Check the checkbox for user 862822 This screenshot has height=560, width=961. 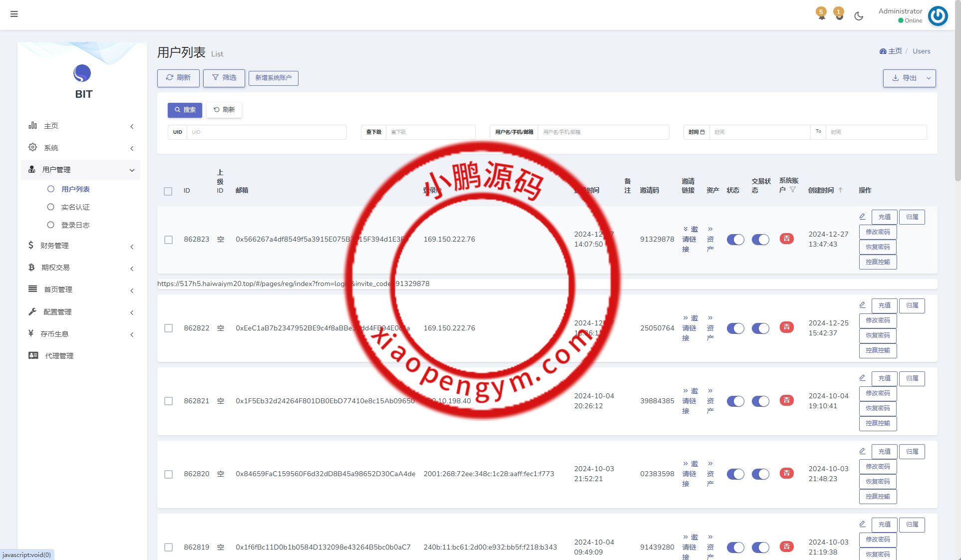[x=169, y=328]
